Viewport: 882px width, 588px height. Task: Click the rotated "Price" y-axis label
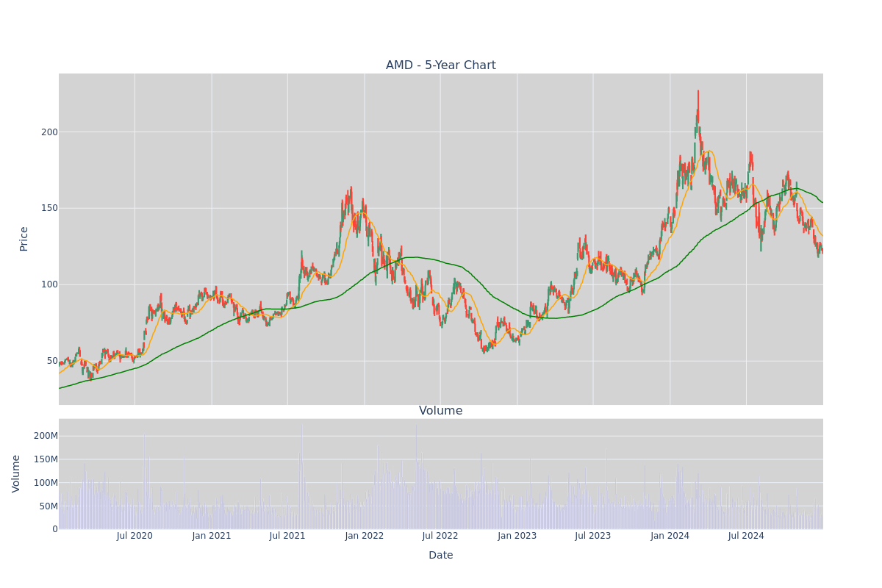click(24, 239)
